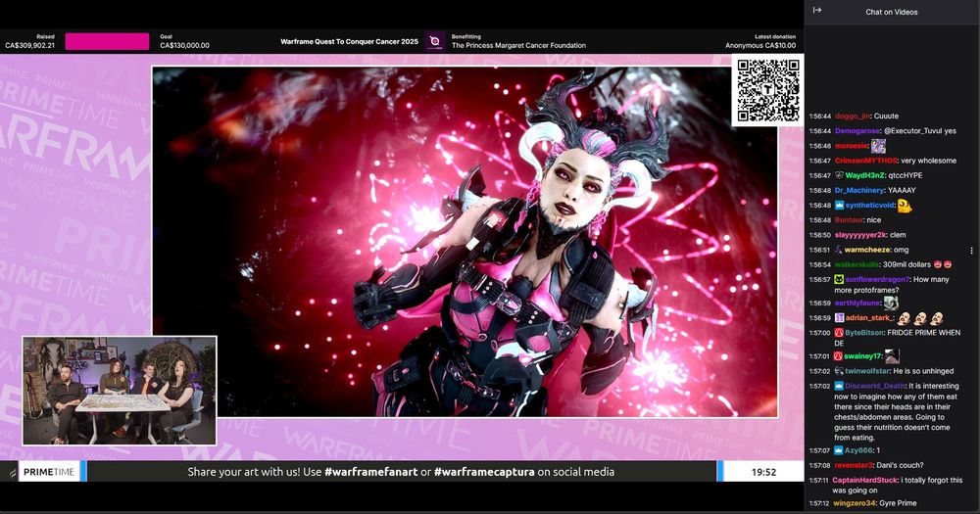Click the 'How many more protoframes?' message
Image resolution: width=980 pixels, height=514 pixels.
892,285
